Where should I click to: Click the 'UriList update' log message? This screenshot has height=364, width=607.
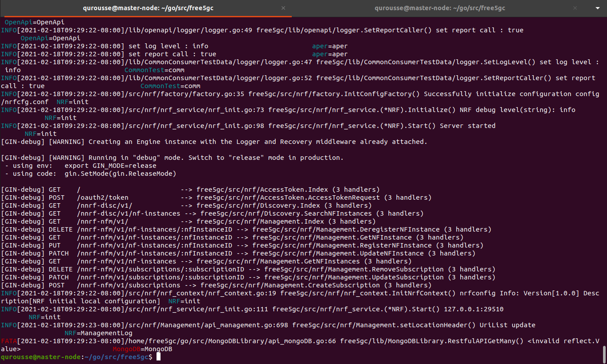point(508,325)
